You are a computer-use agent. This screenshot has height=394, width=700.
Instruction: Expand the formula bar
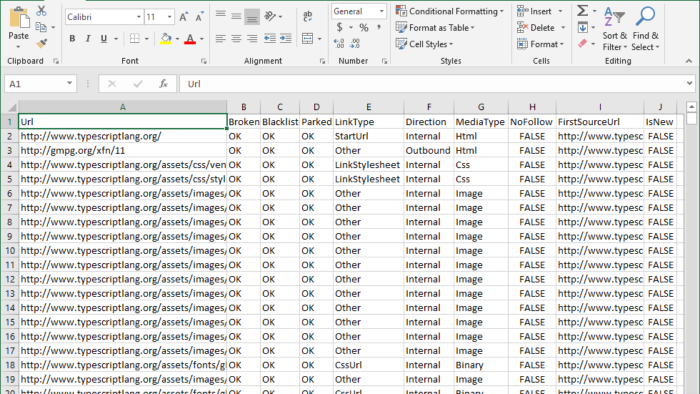(x=689, y=83)
